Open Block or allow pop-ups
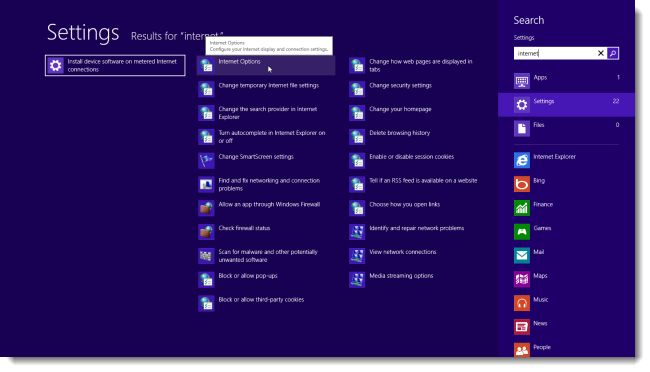The image size is (650, 372). click(x=266, y=280)
